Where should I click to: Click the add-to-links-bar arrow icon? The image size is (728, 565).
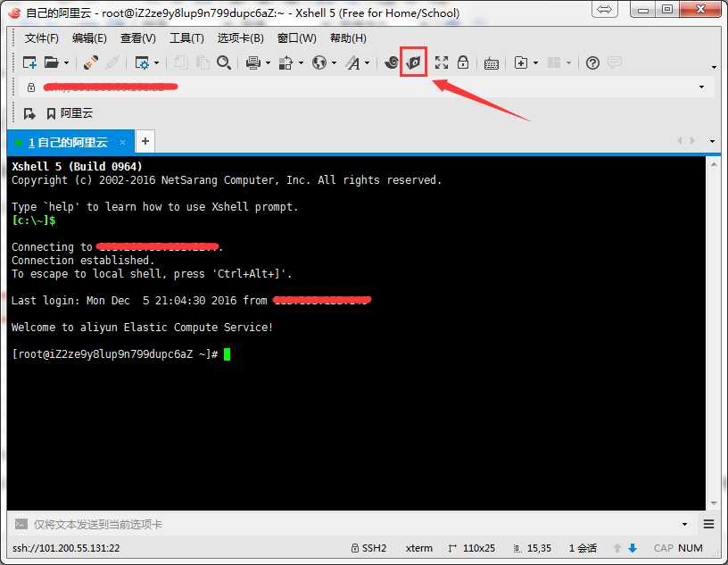point(29,113)
